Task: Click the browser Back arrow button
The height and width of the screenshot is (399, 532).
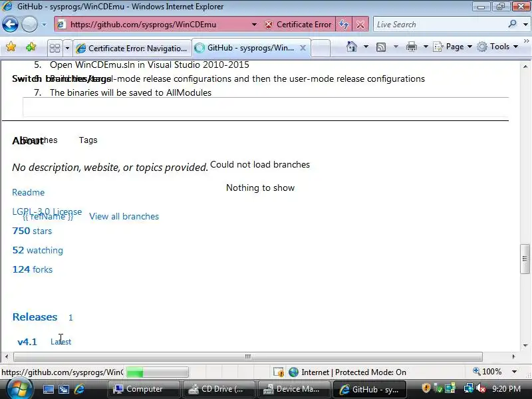Action: 10,25
